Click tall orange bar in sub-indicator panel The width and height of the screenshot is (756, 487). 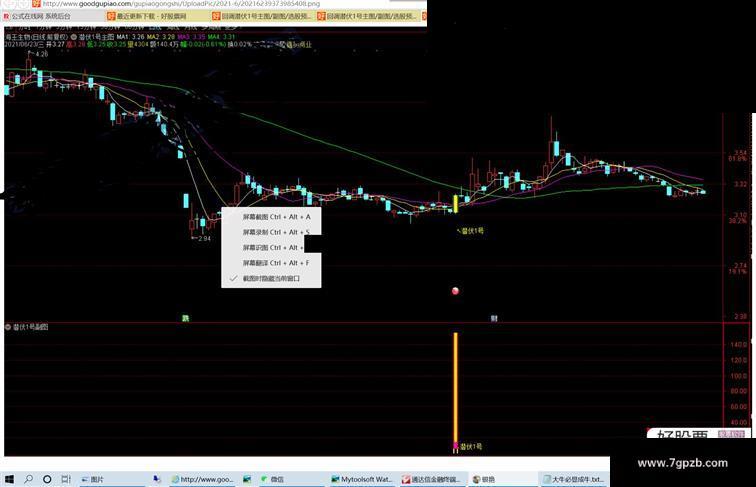pos(455,388)
